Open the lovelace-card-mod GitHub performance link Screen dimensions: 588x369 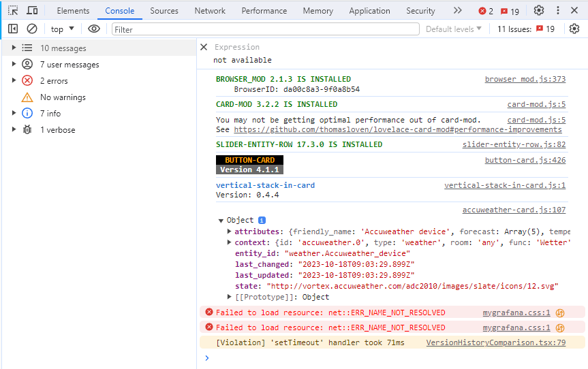398,129
